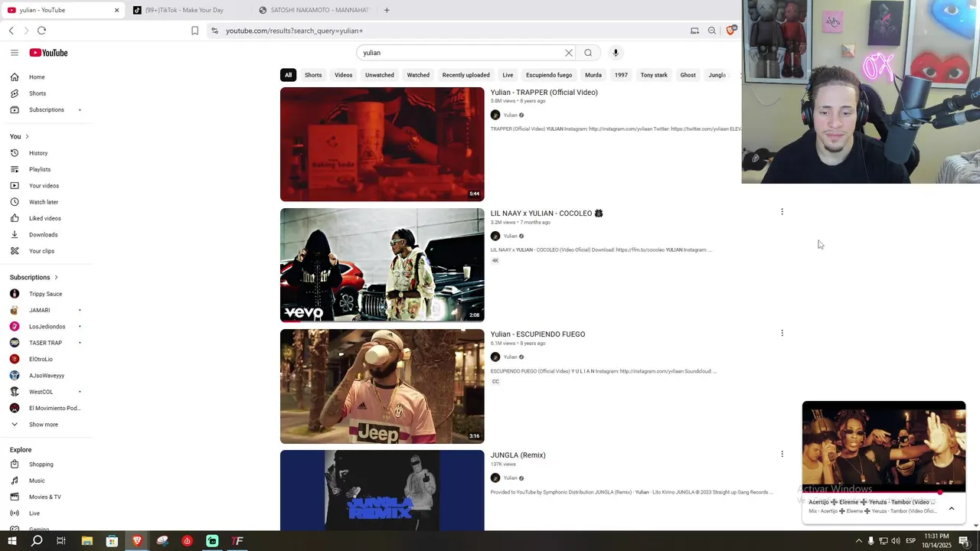The image size is (980, 551).
Task: Close the yulian YouTube tab
Action: point(117,10)
